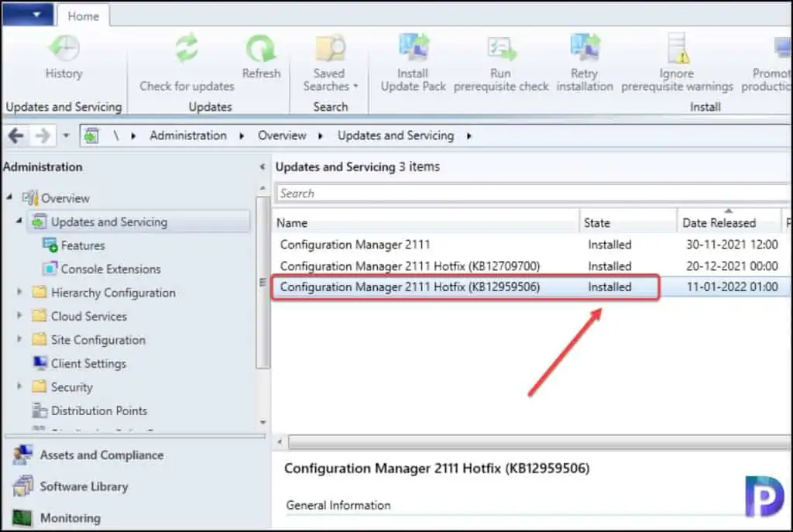Switch to Assets and Compliance workspace
The image size is (793, 532).
pos(101,455)
